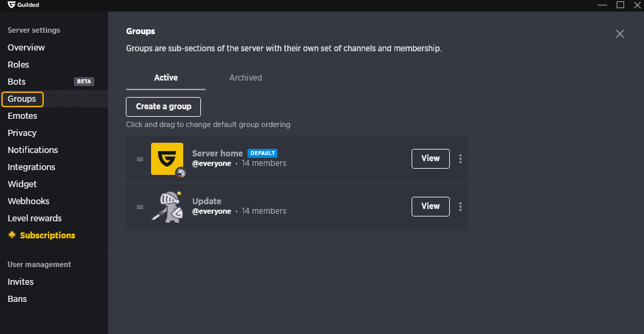View the Update group
Viewport: 644px width, 334px height.
click(x=431, y=206)
